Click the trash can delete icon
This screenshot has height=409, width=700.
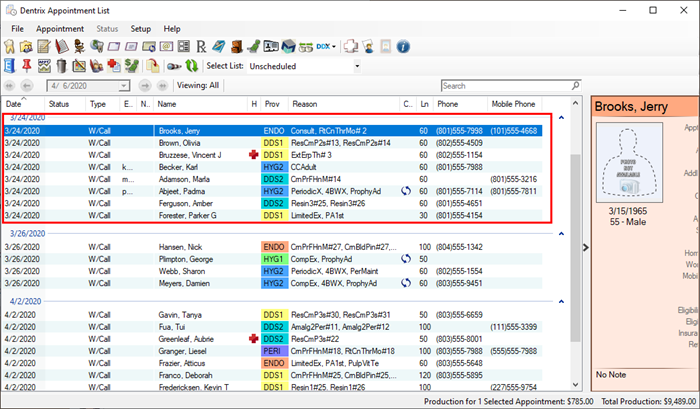(x=62, y=66)
